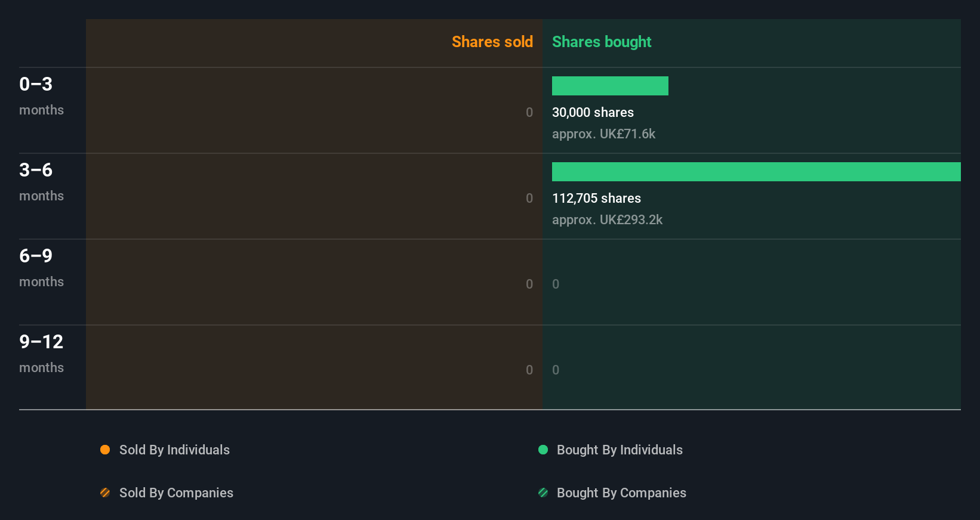Click the shares sold zero in 0–3 months row

tap(529, 112)
